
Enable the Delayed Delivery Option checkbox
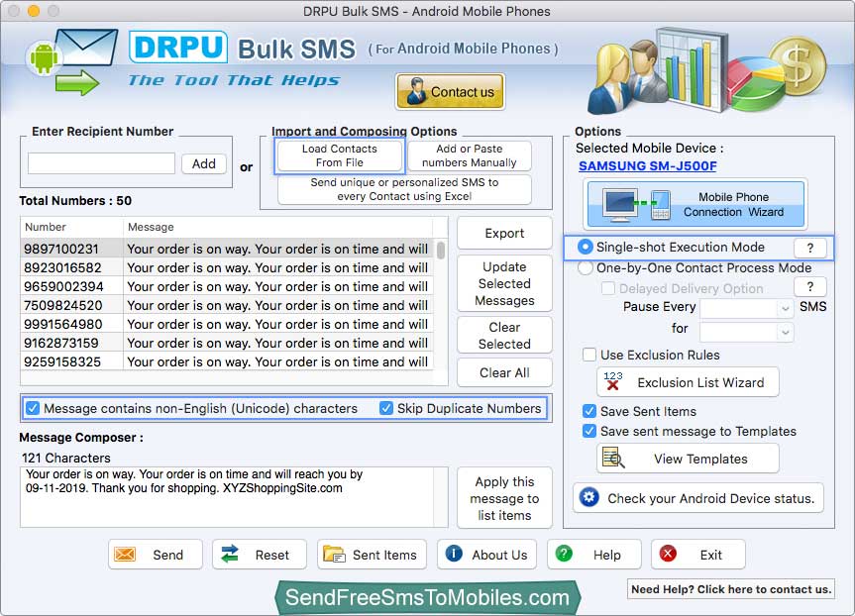click(608, 288)
